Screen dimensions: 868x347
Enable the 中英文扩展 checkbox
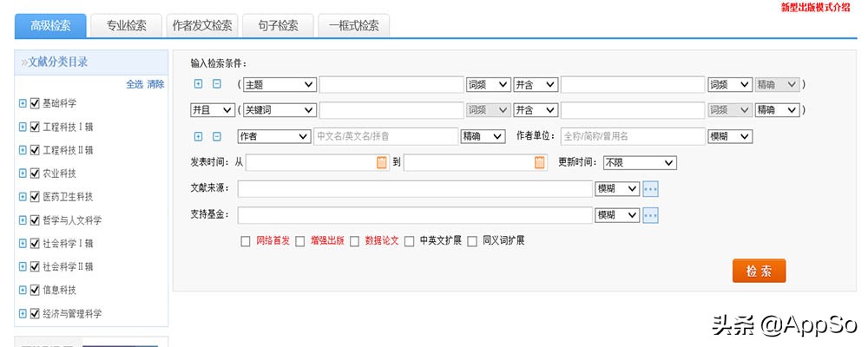[409, 241]
